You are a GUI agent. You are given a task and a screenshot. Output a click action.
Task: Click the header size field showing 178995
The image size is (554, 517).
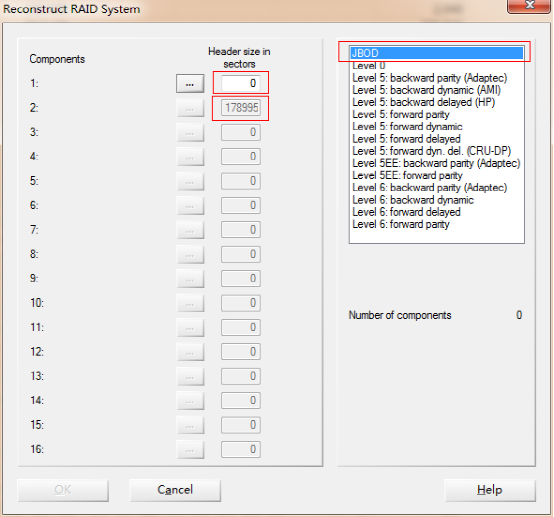[241, 108]
